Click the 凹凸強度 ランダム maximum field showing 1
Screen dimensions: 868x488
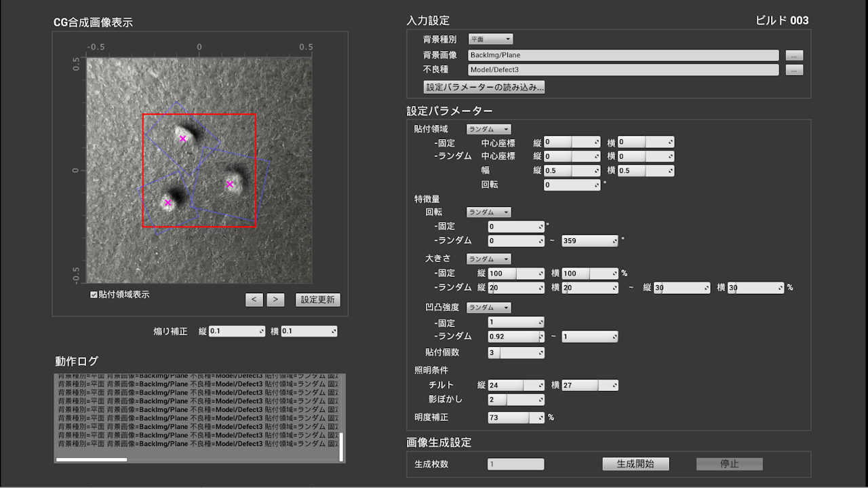tap(590, 336)
